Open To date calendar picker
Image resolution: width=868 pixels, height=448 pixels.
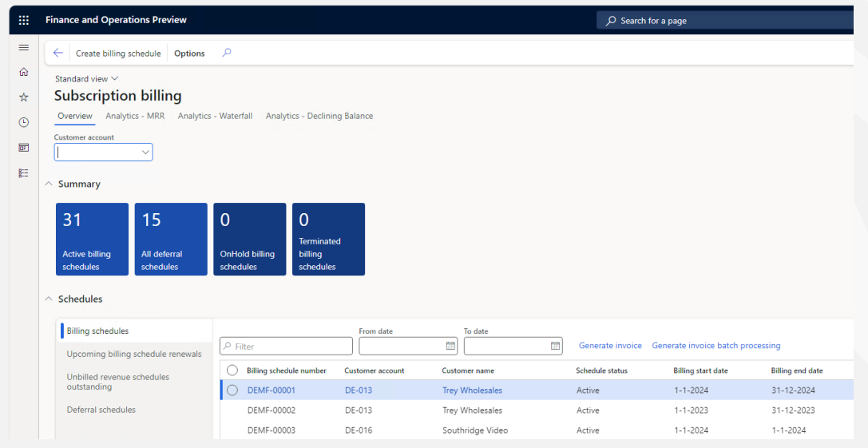(555, 346)
